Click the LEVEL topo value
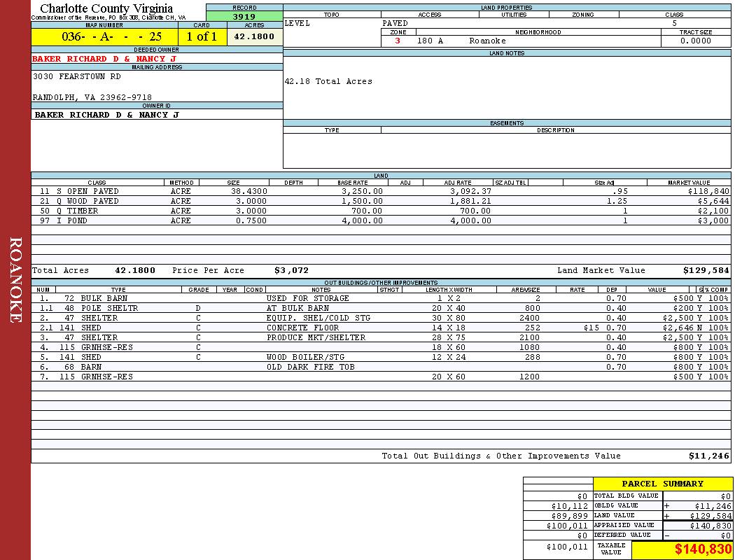735x560 pixels. (x=297, y=23)
